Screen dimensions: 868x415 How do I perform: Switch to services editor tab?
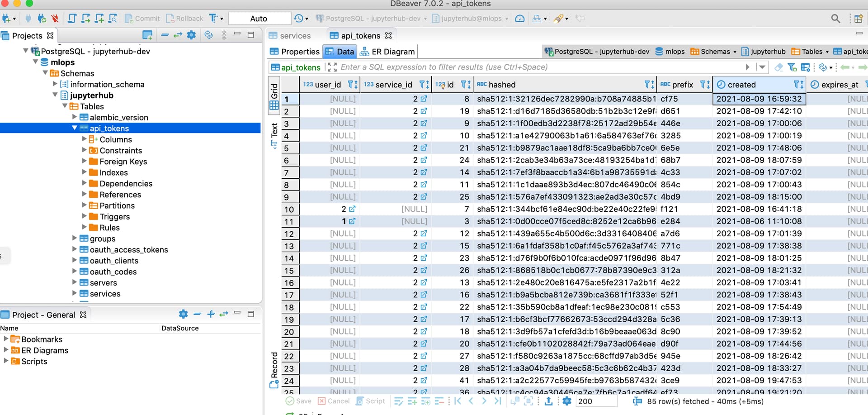click(x=290, y=36)
